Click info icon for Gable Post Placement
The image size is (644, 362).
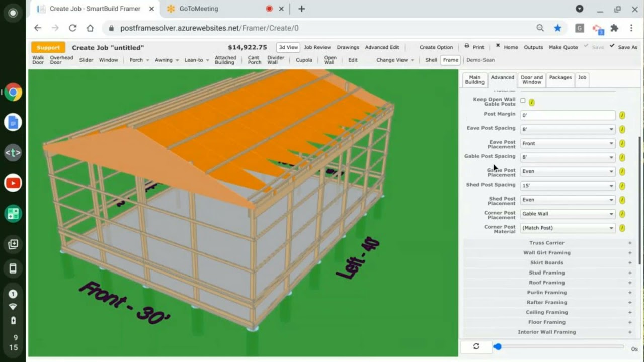pyautogui.click(x=622, y=171)
